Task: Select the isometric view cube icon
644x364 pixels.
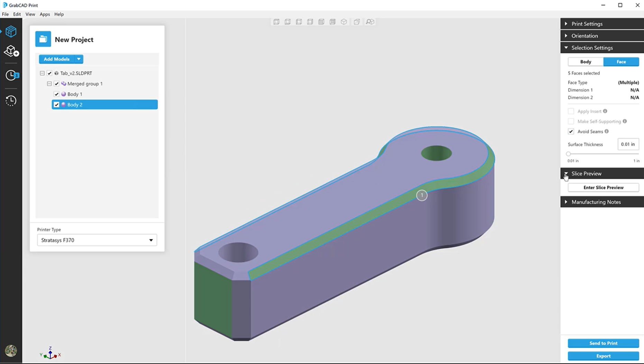Action: click(x=343, y=21)
